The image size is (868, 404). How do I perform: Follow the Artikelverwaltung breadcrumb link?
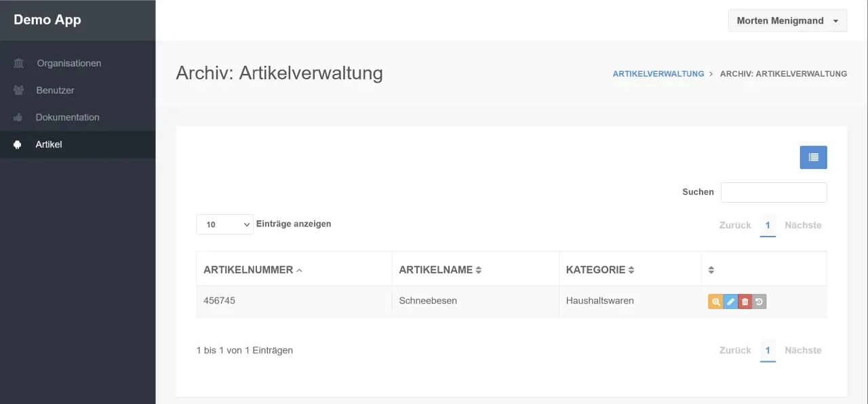pyautogui.click(x=658, y=74)
